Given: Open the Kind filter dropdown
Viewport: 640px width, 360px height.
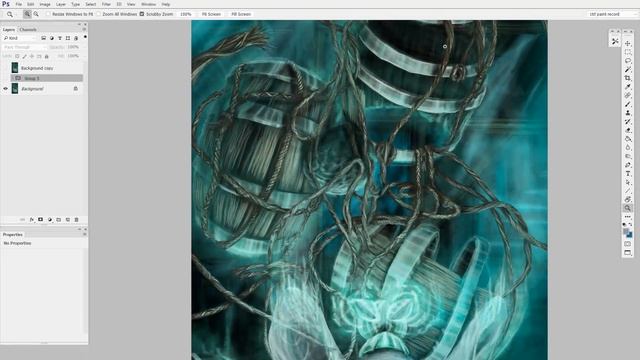Looking at the screenshot, I should [x=19, y=38].
